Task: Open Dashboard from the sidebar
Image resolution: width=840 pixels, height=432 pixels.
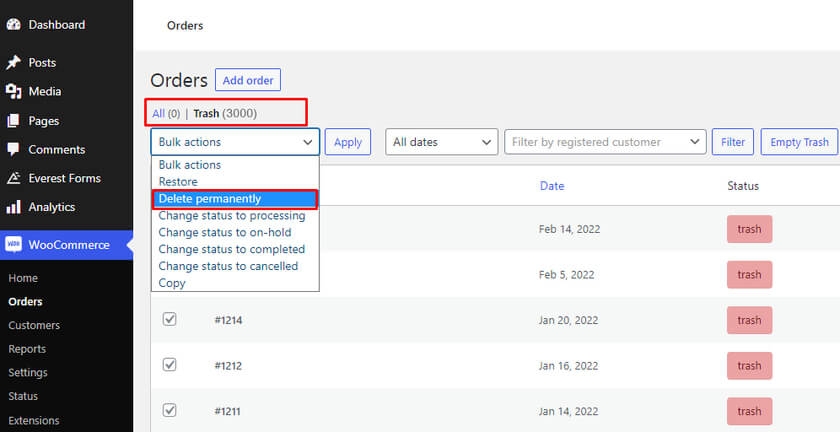Action: click(57, 25)
